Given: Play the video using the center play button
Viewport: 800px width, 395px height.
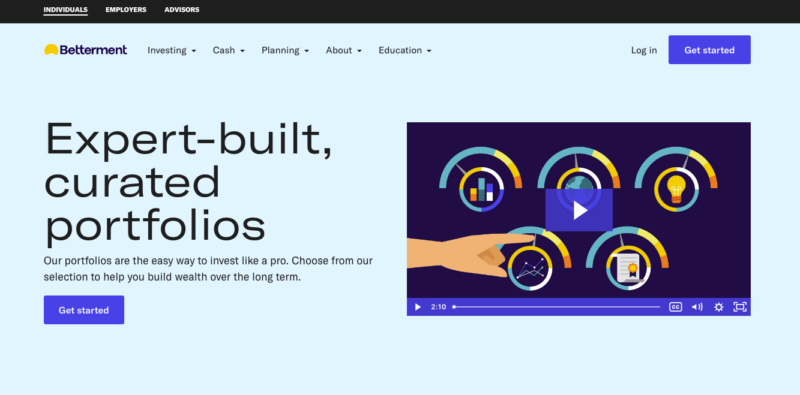Looking at the screenshot, I should click(x=579, y=210).
